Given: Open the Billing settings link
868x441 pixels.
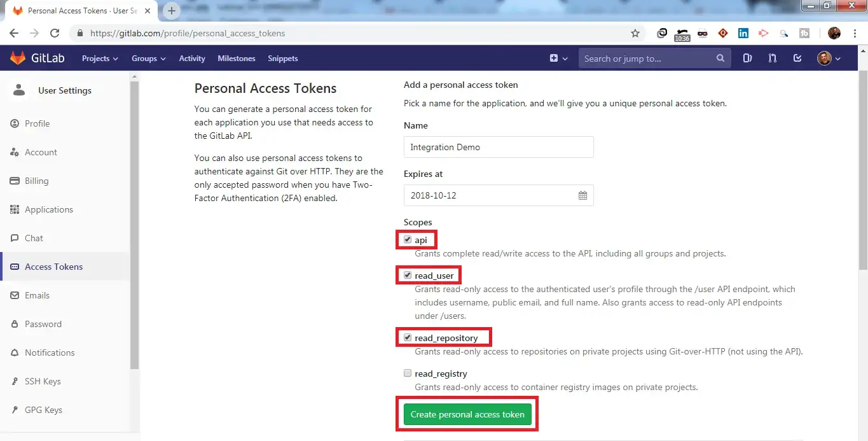Looking at the screenshot, I should 38,181.
